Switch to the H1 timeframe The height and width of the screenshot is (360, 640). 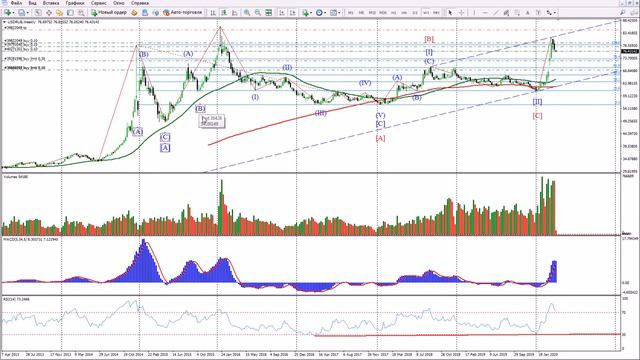(x=393, y=13)
